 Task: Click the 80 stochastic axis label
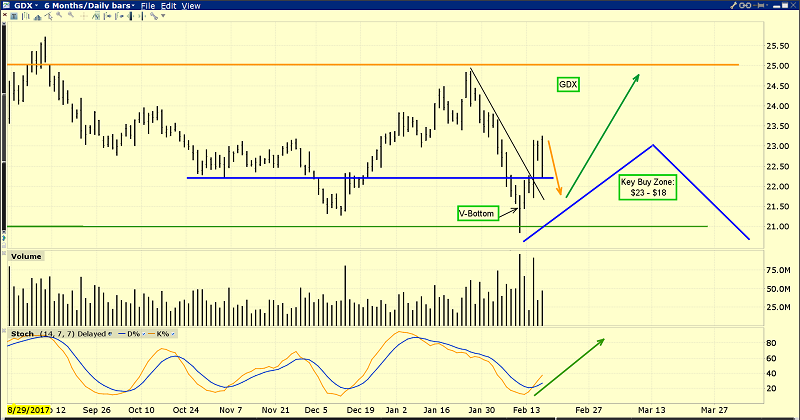click(771, 343)
